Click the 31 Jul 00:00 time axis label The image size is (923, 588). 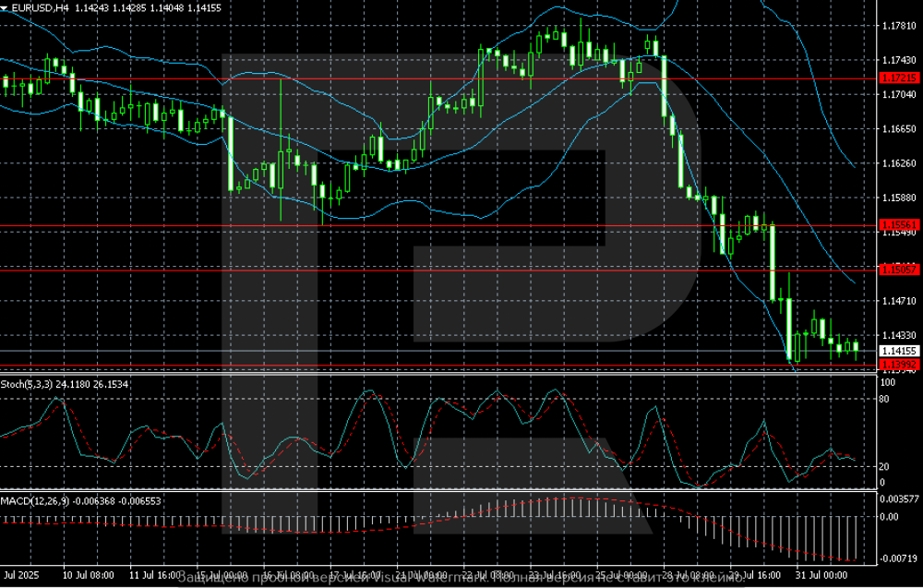tap(824, 575)
